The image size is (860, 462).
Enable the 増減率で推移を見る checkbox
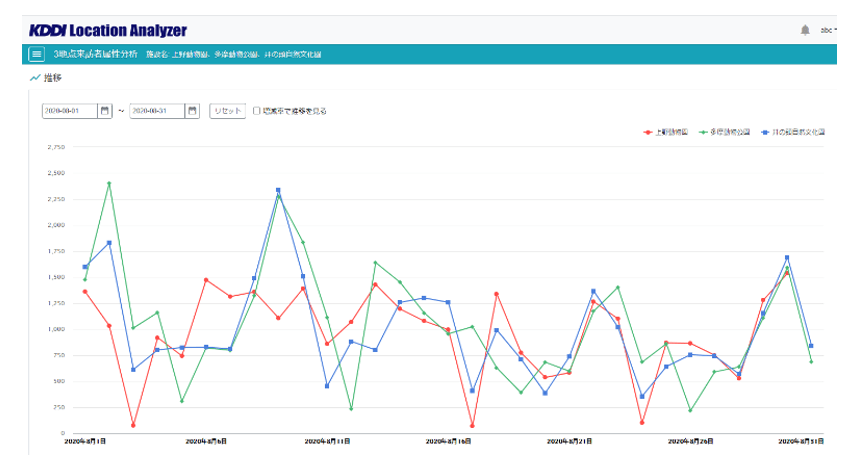[257, 111]
